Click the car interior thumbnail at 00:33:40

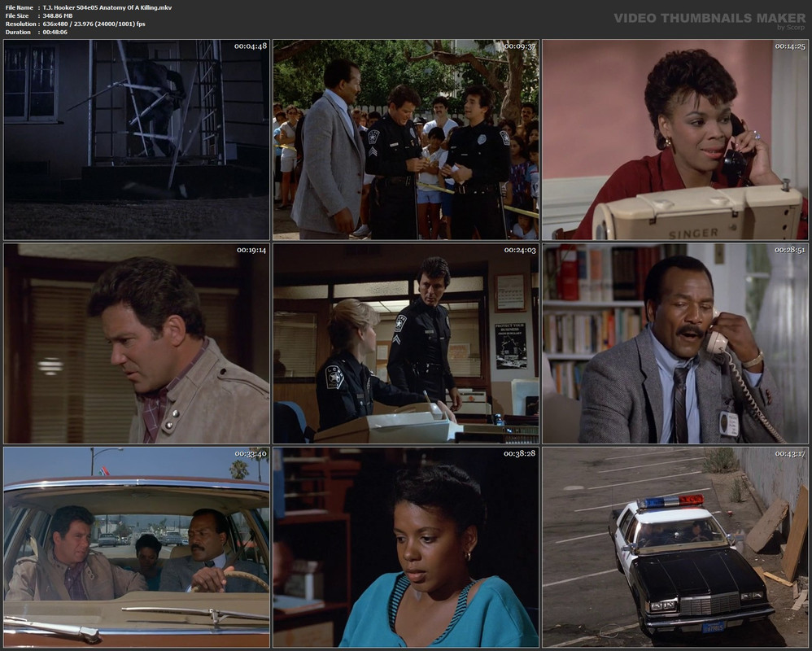[x=137, y=548]
